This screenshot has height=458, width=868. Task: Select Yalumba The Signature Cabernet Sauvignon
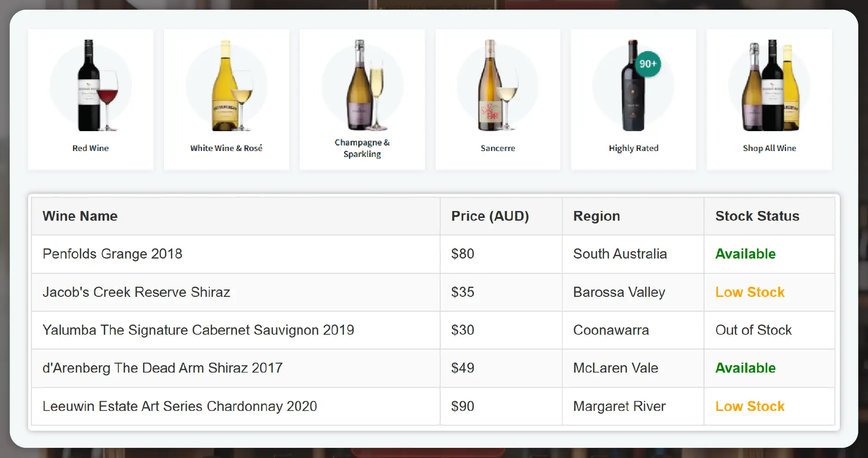198,330
